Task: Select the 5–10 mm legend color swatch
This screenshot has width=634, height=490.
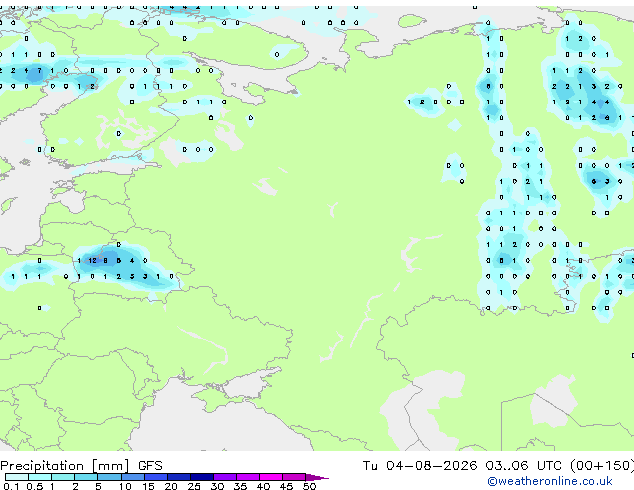Action: point(110,477)
